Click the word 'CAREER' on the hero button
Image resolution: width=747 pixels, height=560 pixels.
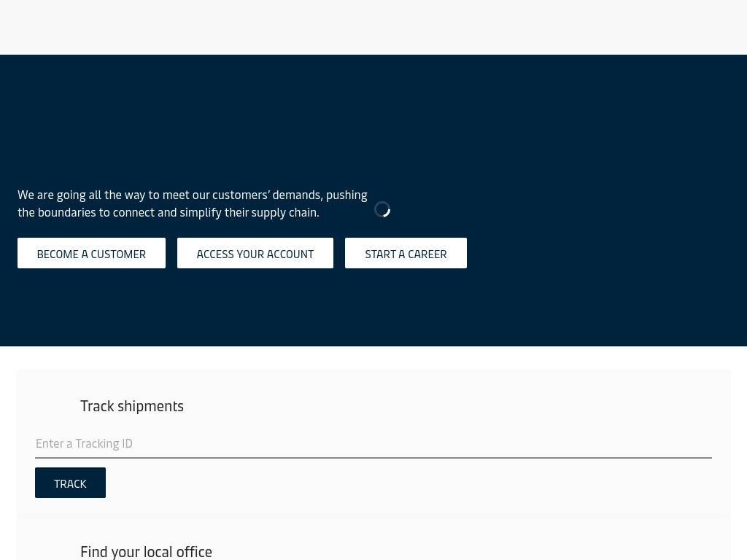427,254
